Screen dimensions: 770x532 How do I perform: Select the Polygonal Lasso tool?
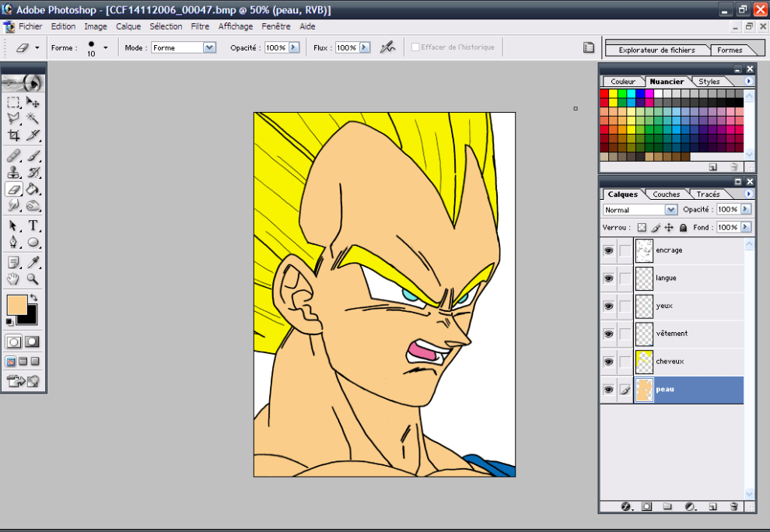(13, 118)
